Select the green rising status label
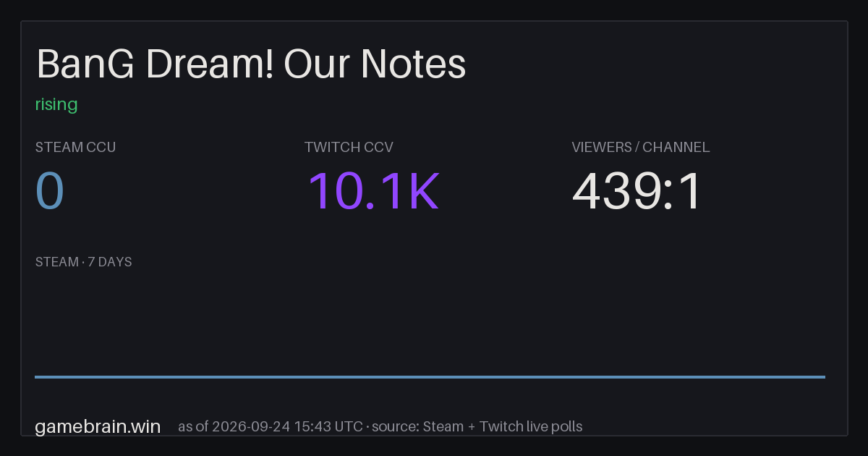This screenshot has height=456, width=868. pyautogui.click(x=56, y=105)
